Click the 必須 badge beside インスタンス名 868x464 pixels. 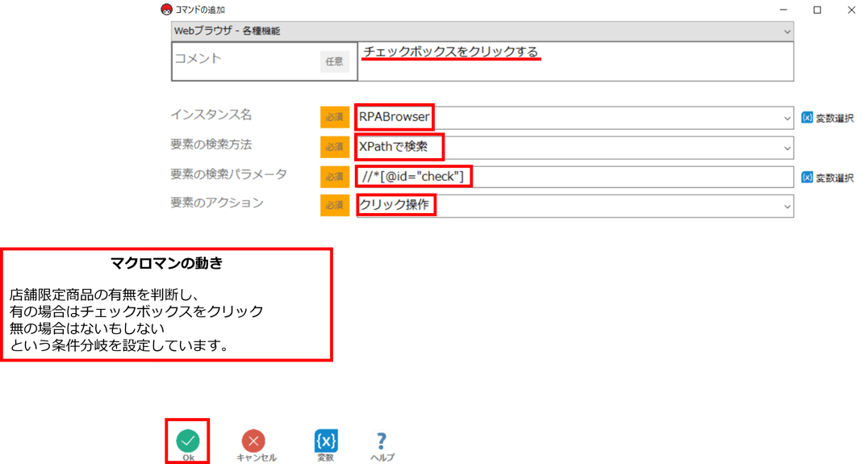334,117
